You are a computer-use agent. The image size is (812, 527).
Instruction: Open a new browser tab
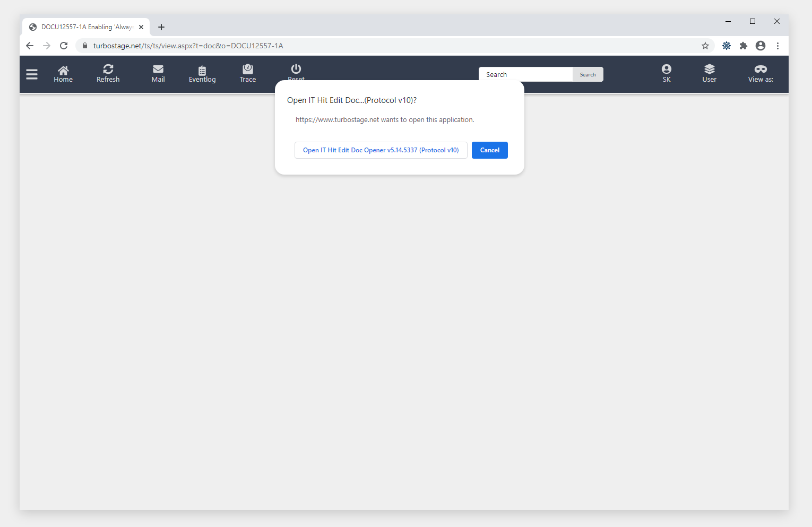161,27
